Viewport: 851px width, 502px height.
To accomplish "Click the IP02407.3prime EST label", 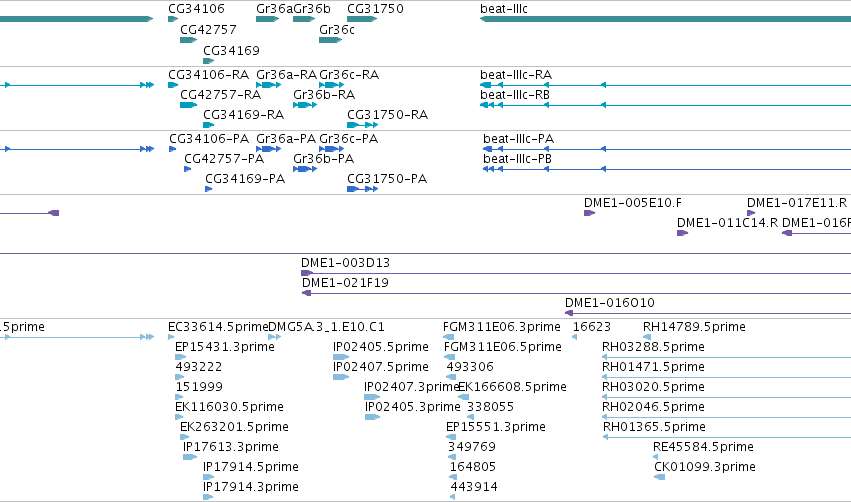I will tap(412, 387).
